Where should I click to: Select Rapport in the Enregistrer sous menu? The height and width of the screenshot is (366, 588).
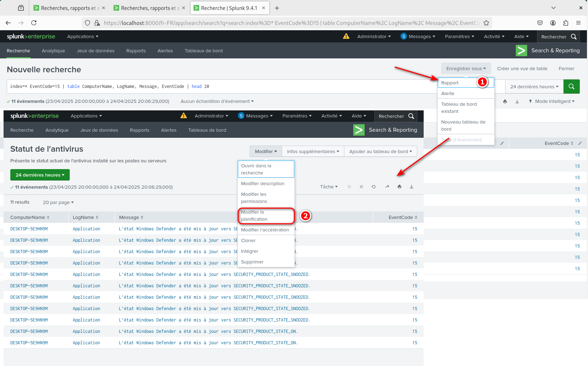tap(466, 83)
